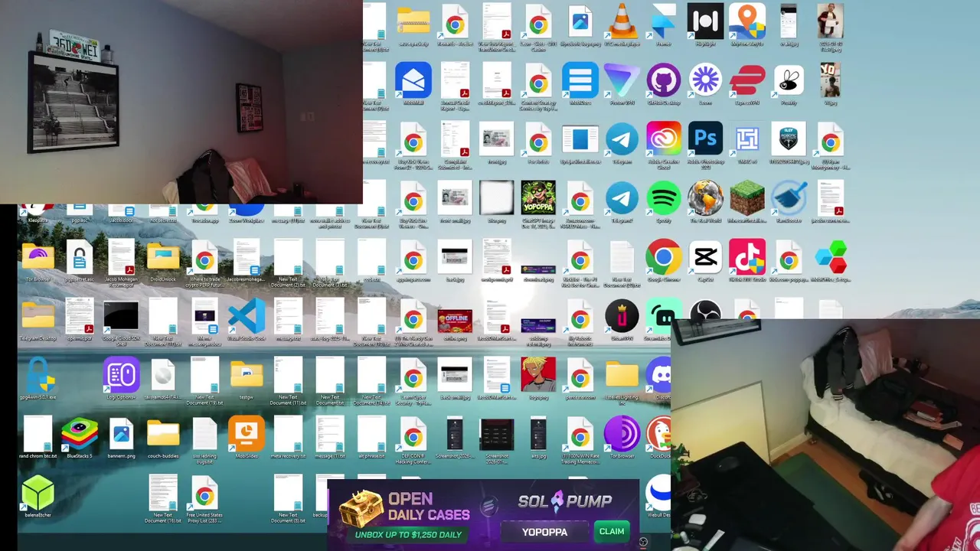Launch Adobe Creative Cloud
980x551 pixels.
663,140
